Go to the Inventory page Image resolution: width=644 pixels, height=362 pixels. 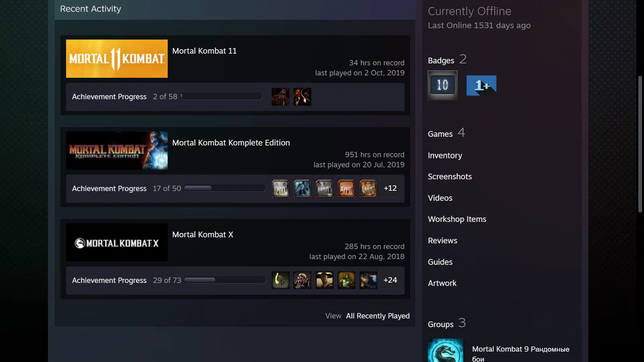click(445, 156)
